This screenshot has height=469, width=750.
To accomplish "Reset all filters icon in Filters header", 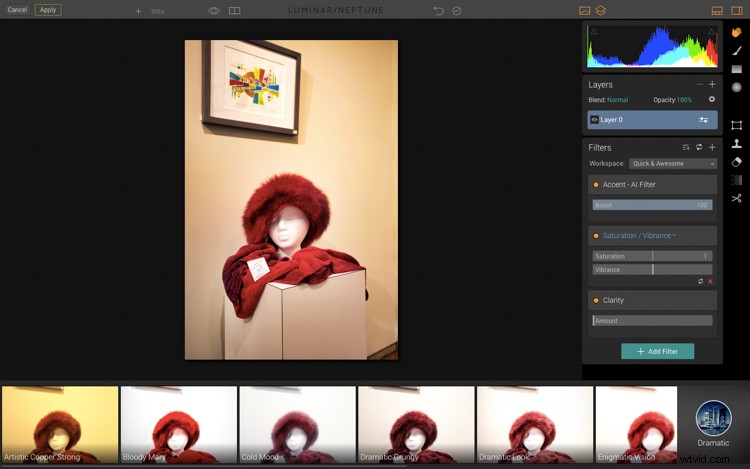I will click(699, 147).
